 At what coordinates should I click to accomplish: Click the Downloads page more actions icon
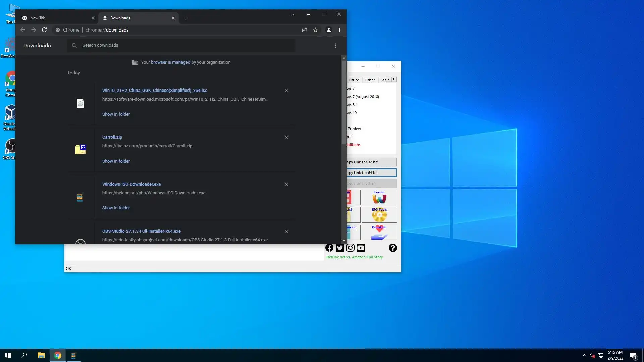[x=335, y=46]
